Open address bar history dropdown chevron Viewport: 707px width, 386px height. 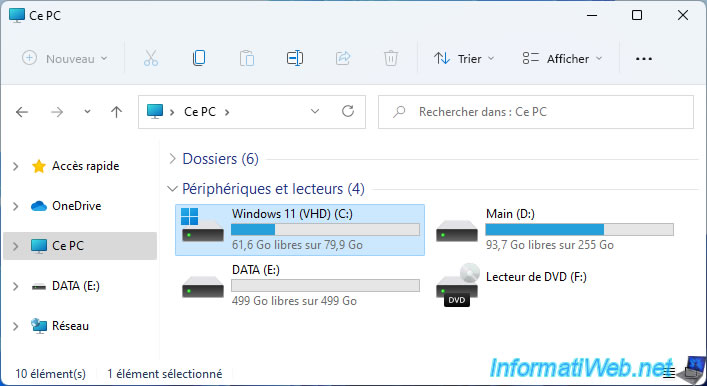(x=315, y=111)
